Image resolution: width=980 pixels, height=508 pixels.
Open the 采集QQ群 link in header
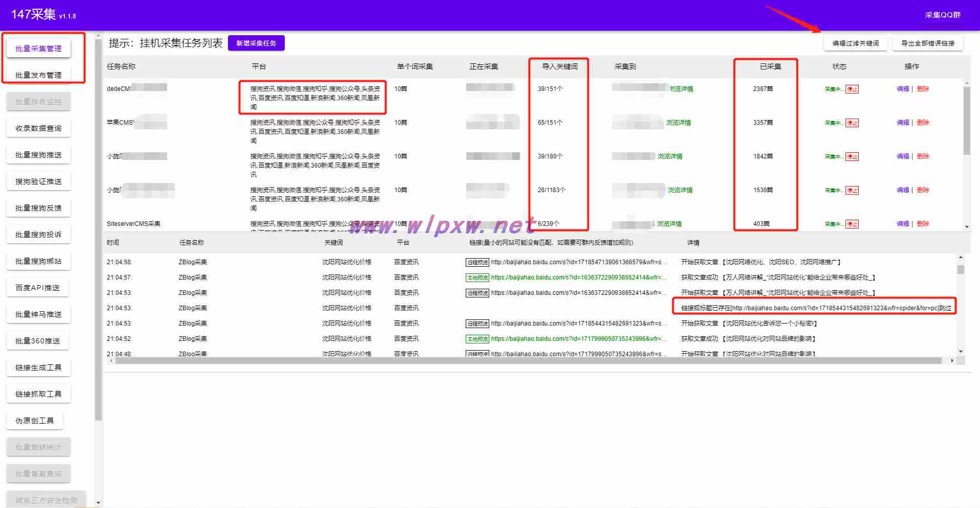[x=943, y=15]
